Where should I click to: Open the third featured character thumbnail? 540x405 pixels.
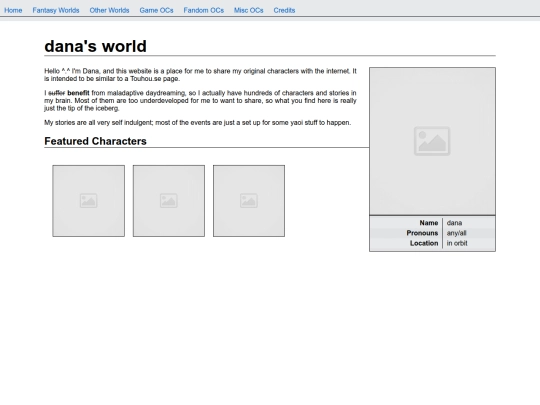click(x=249, y=201)
